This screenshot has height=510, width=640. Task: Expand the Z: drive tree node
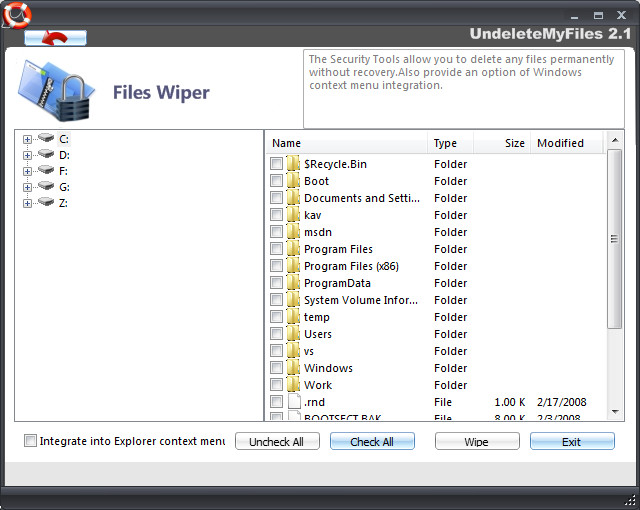(x=27, y=203)
